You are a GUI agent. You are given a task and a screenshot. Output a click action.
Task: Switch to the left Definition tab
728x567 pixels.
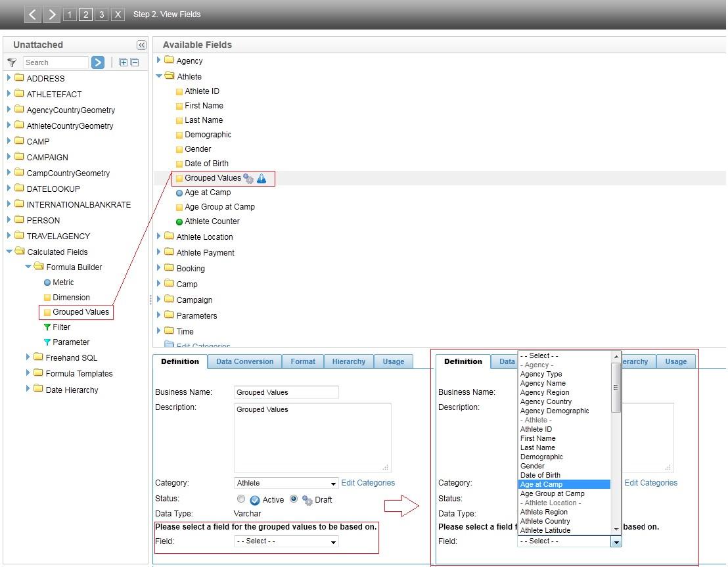pos(180,361)
